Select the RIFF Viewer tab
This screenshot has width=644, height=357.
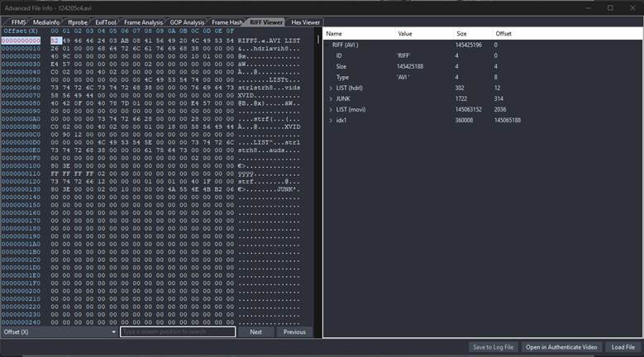(x=266, y=22)
